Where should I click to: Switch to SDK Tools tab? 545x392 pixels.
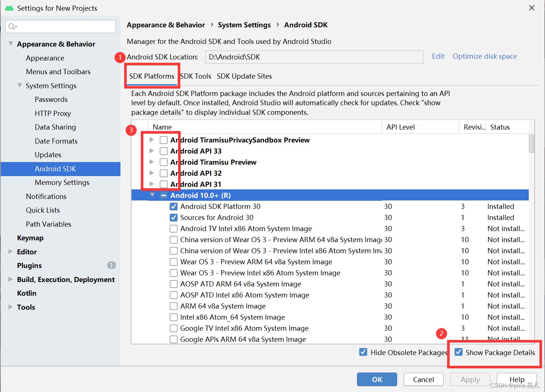point(195,76)
